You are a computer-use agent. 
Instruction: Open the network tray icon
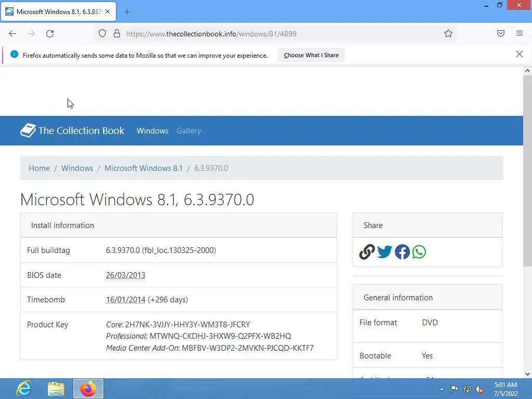coord(467,389)
